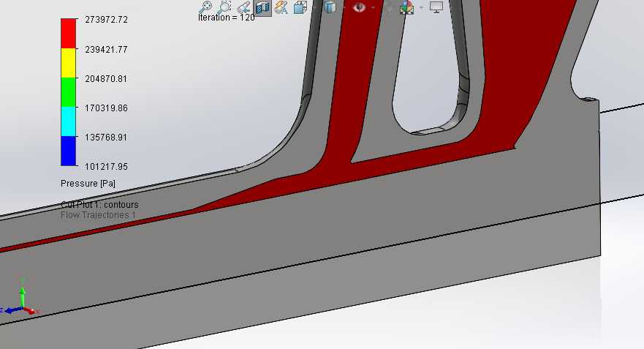
Task: Click the Pressure [Pa] legend title
Action: coord(88,184)
